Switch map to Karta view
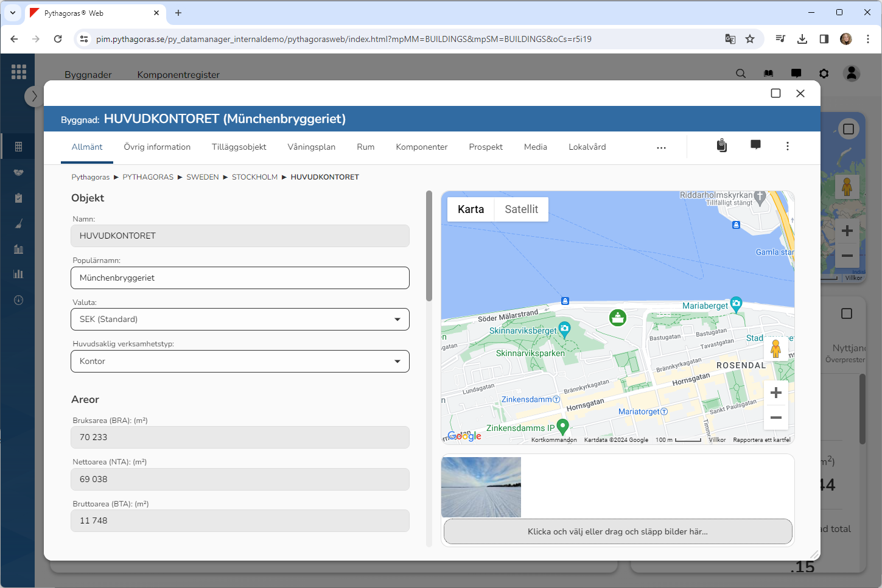This screenshot has width=882, height=588. (471, 209)
